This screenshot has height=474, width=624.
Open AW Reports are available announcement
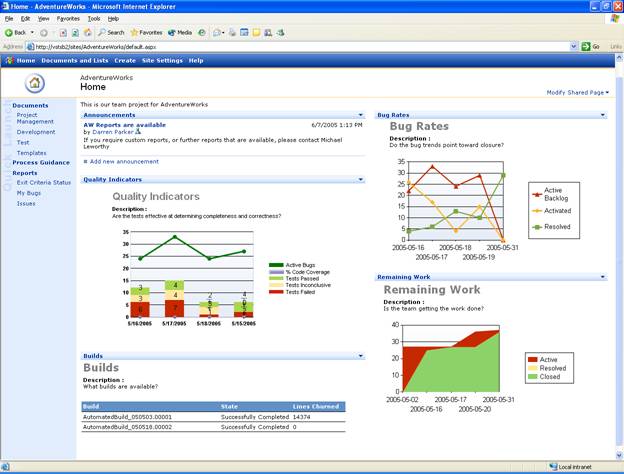(x=125, y=125)
